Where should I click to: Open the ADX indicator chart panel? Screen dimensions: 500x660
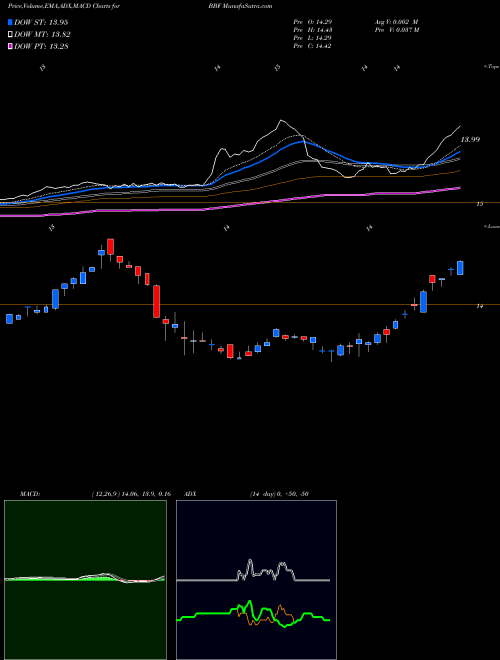pos(256,580)
